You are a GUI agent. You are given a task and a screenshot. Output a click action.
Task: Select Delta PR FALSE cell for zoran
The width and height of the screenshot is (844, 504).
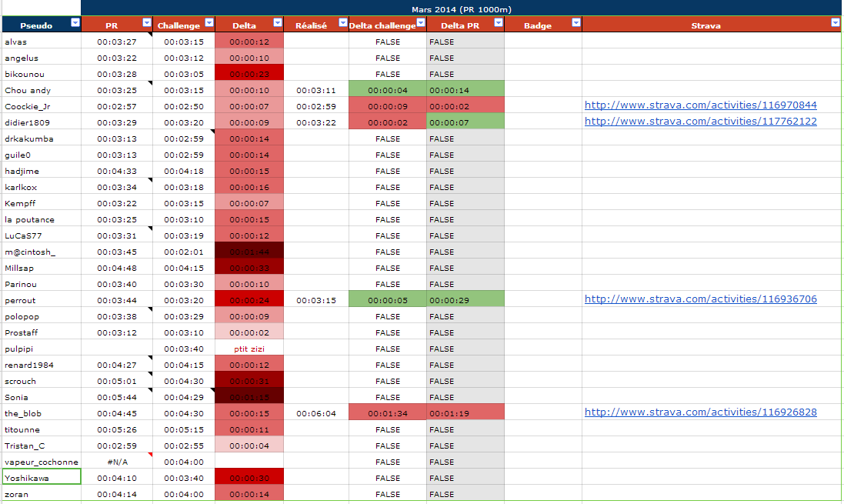(465, 494)
